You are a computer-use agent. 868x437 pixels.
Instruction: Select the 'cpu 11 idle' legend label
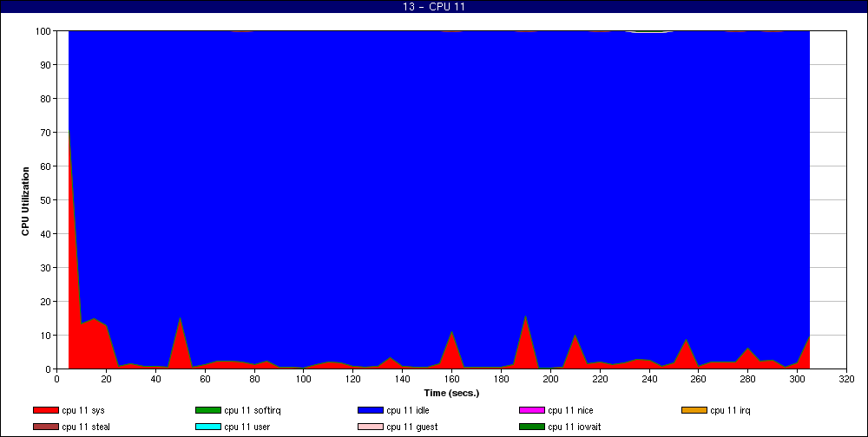click(408, 410)
